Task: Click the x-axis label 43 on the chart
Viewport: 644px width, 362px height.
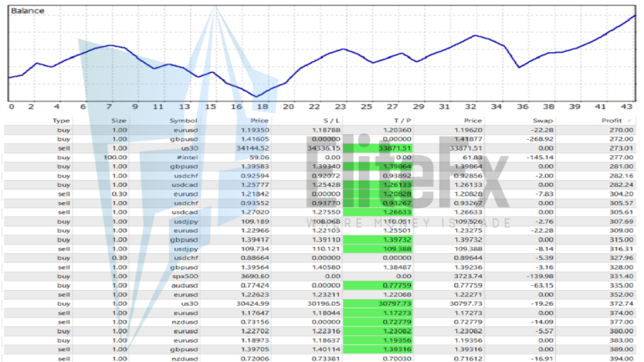Action: tap(626, 106)
